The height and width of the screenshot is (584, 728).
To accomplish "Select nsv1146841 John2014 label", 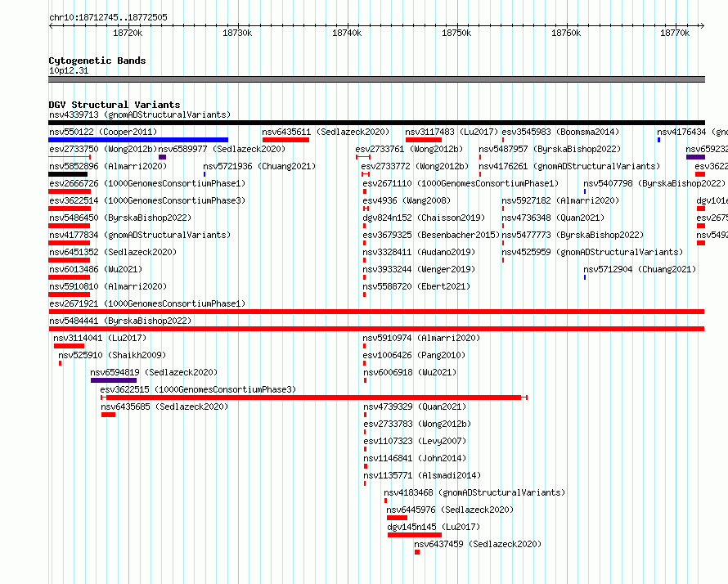I will (415, 458).
